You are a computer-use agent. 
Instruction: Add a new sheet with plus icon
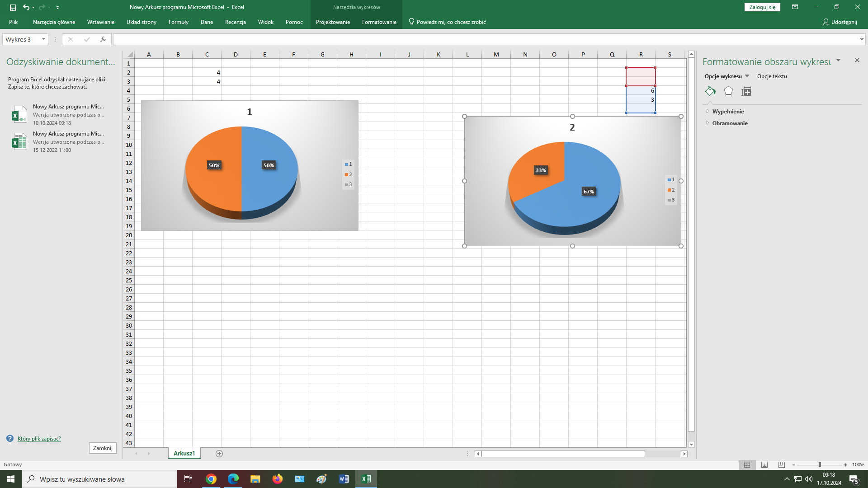[x=219, y=454]
